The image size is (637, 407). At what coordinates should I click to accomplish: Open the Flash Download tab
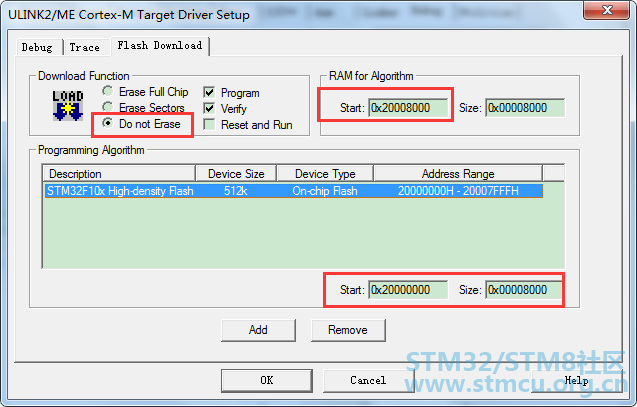tap(160, 45)
